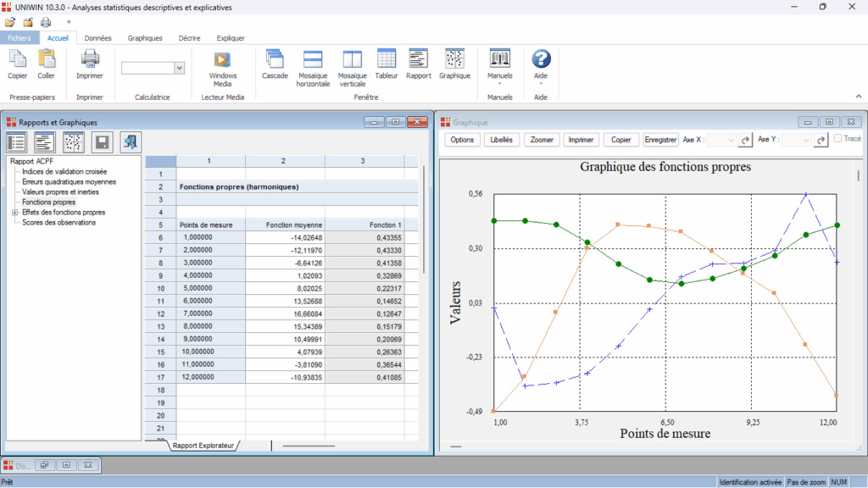This screenshot has height=488, width=868.
Task: Open the Calculatrice dropdown
Action: (x=180, y=68)
